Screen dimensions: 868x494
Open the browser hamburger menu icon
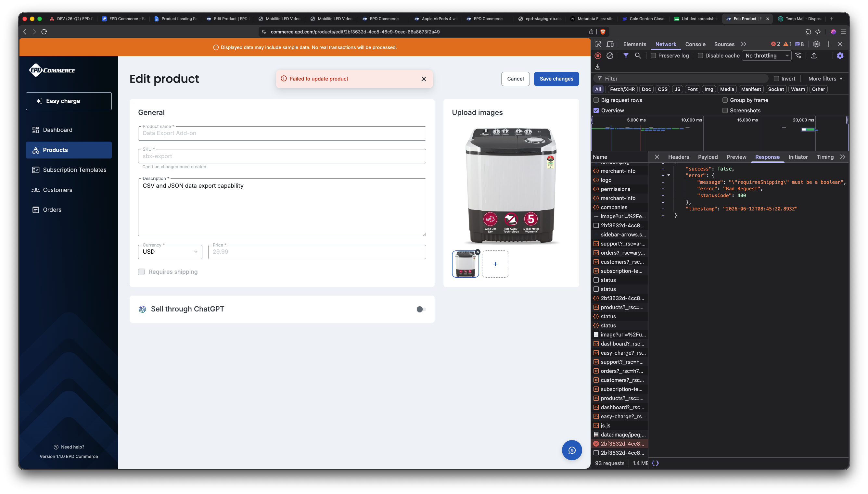click(x=843, y=32)
